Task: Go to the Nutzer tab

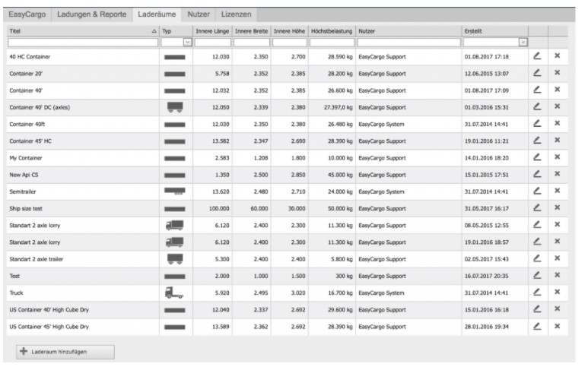Action: point(199,14)
